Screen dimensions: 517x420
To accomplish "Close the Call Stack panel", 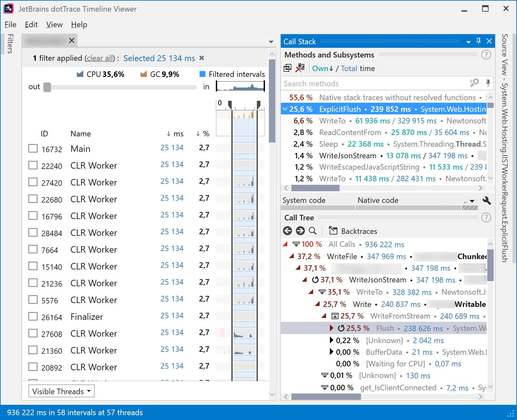I will click(489, 41).
